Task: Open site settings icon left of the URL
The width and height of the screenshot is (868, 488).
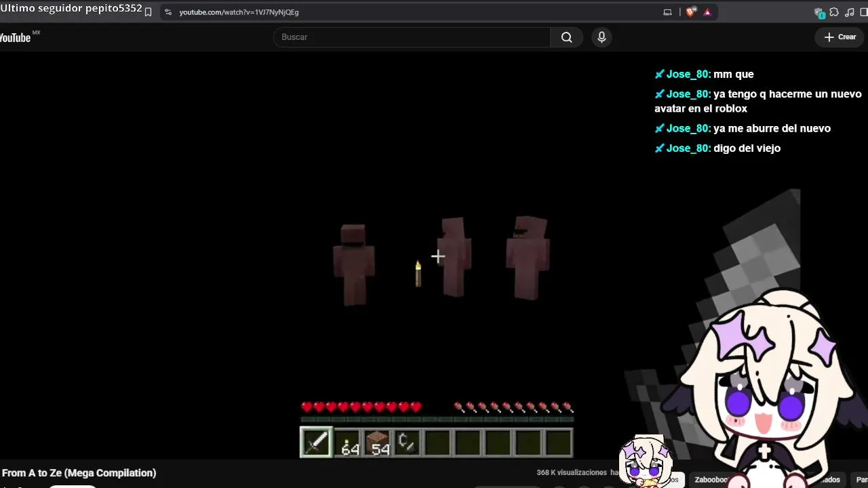Action: coord(168,12)
